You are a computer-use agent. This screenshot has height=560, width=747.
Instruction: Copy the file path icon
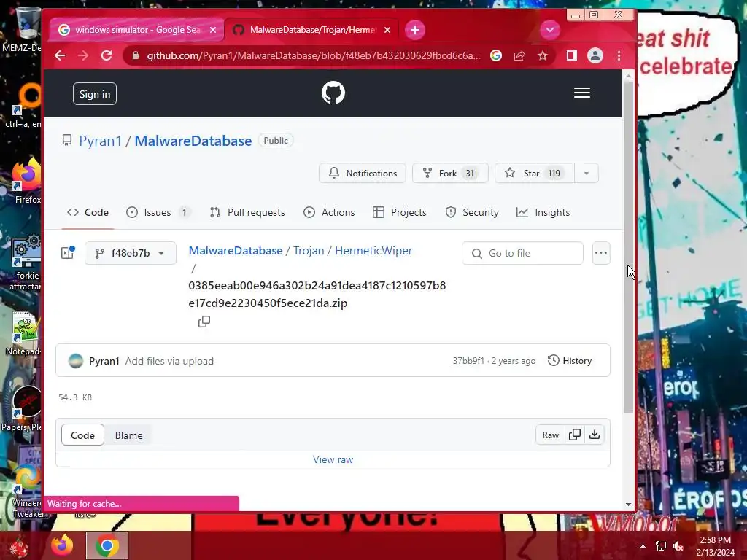204,322
